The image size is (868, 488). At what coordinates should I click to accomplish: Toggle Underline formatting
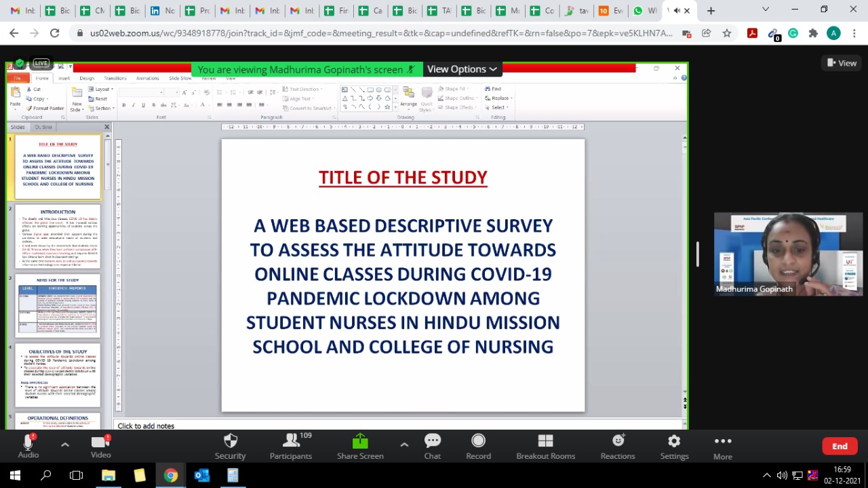pos(143,105)
